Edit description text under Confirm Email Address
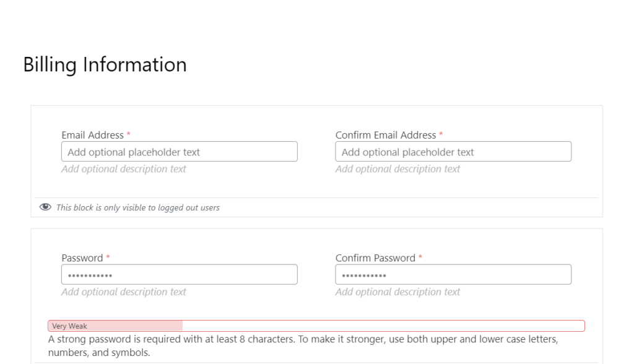 [397, 169]
